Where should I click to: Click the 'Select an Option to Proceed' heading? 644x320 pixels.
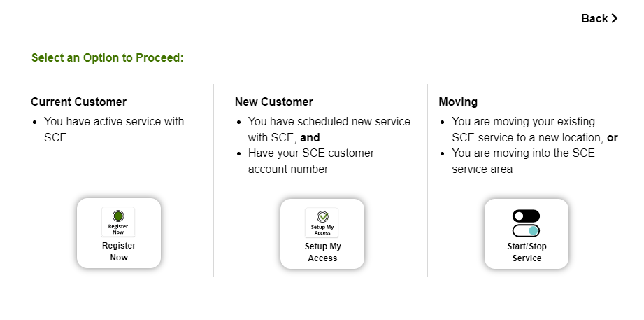click(108, 57)
